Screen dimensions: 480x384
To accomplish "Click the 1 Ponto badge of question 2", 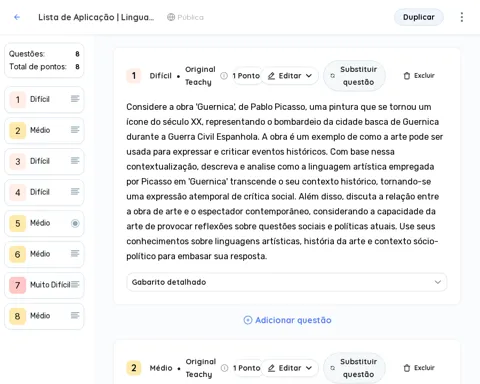I will [246, 368].
